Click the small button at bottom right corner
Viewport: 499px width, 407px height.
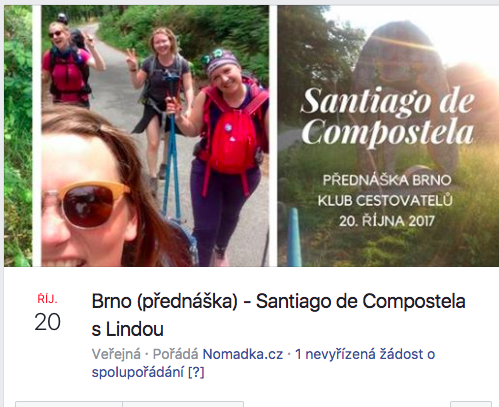(x=471, y=404)
